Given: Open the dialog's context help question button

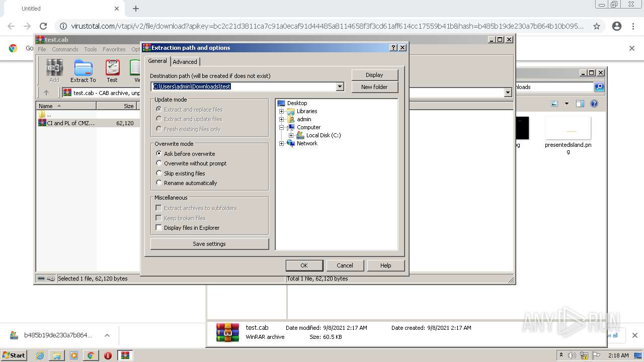Looking at the screenshot, I should click(x=393, y=48).
